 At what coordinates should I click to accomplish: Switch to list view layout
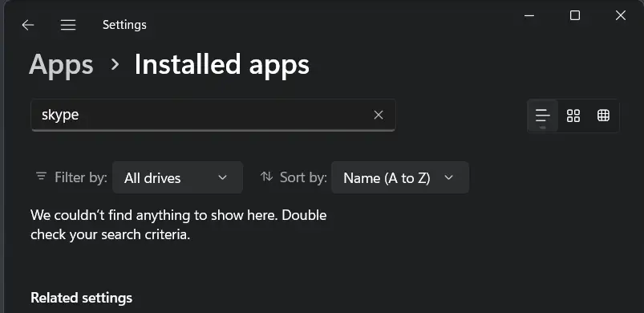pos(543,116)
